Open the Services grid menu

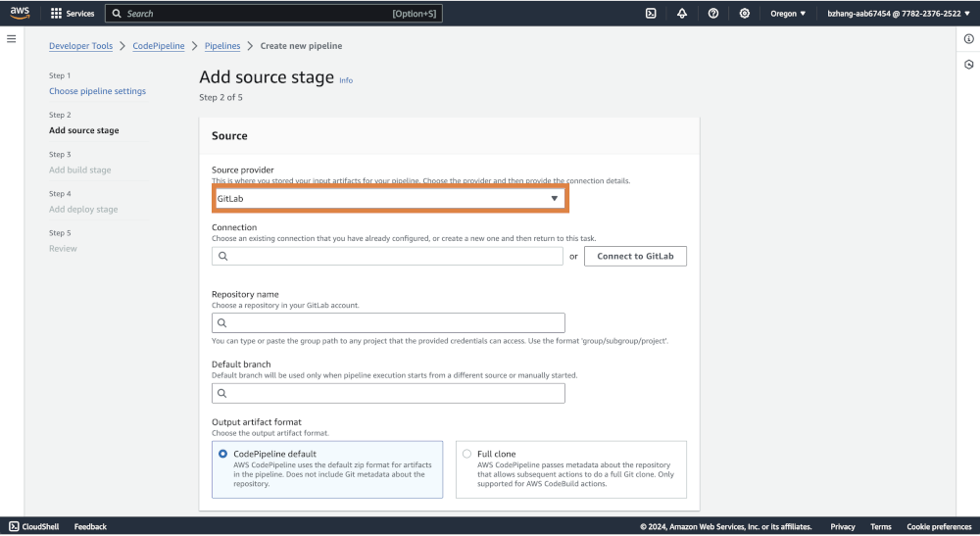[56, 13]
